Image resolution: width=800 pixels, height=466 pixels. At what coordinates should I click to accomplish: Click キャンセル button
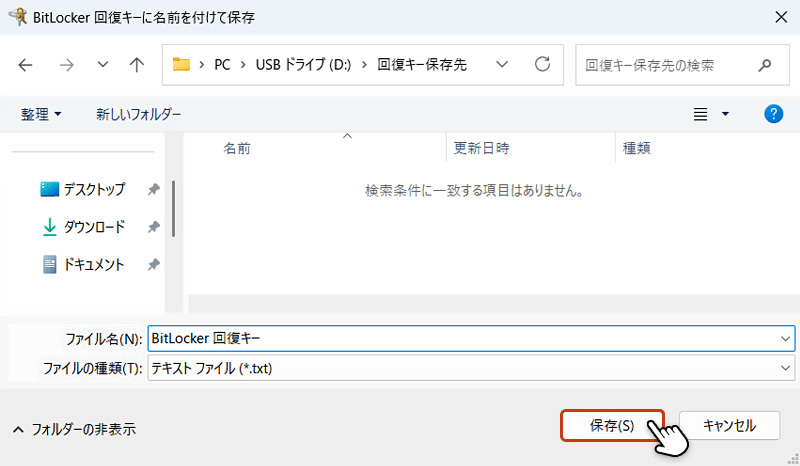pos(729,425)
